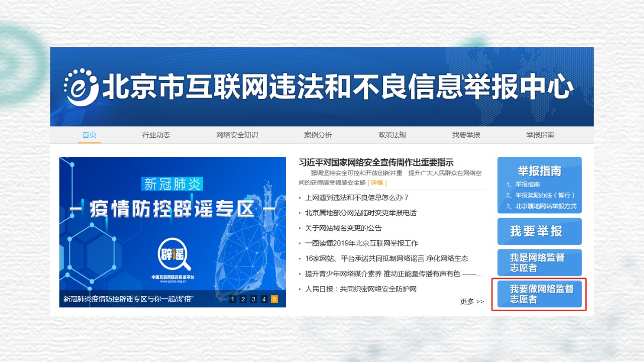Show carousel slide 3
Image resolution: width=644 pixels, height=362 pixels.
[254, 299]
